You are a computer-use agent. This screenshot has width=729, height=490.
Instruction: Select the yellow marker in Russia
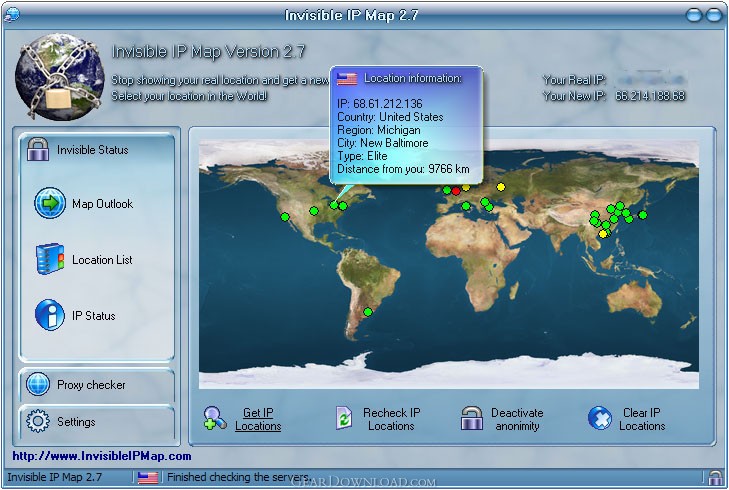pyautogui.click(x=501, y=187)
